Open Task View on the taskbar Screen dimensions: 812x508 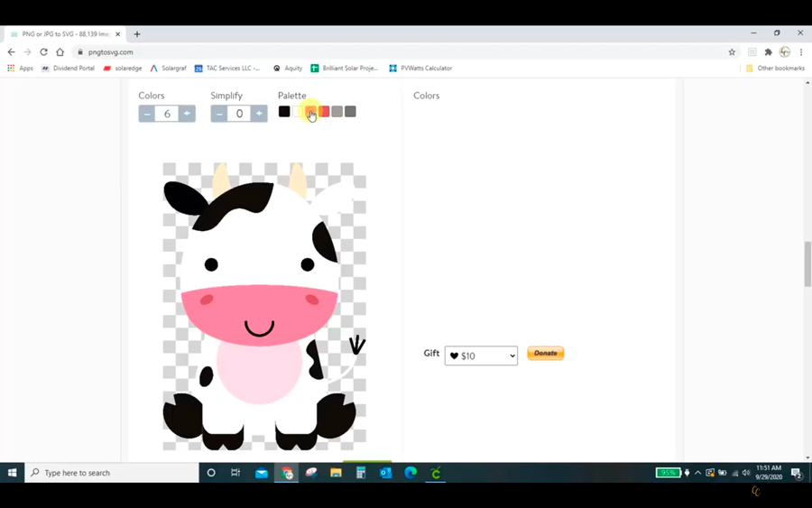point(235,473)
